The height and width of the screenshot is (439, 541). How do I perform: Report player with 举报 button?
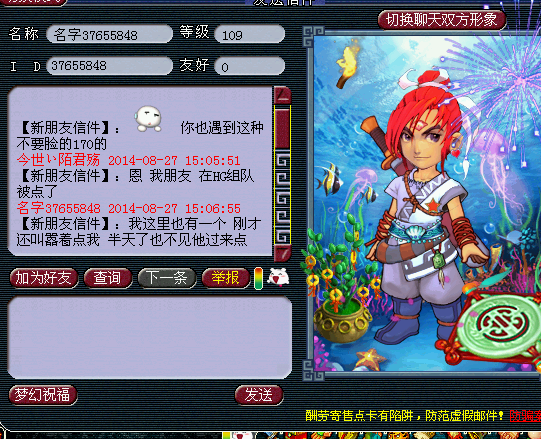[226, 278]
